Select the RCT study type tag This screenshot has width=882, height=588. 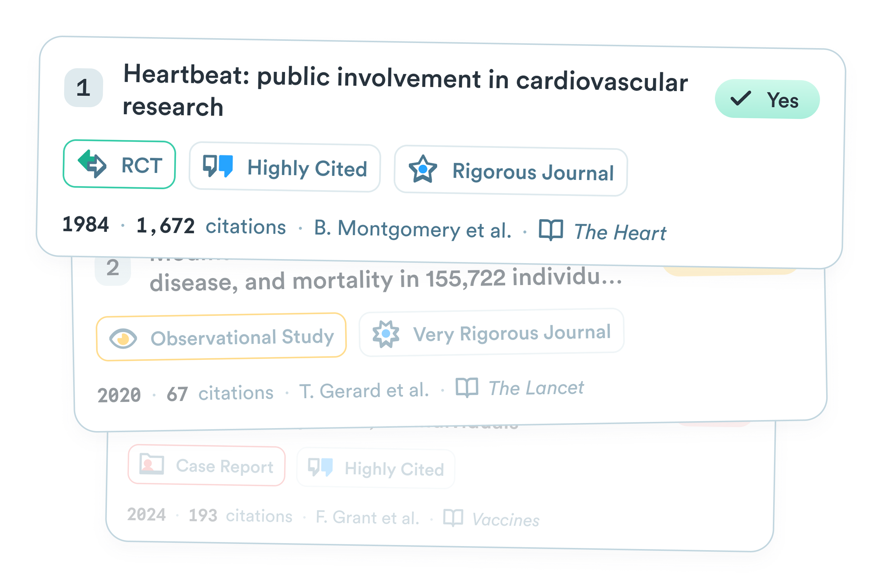pos(119,165)
